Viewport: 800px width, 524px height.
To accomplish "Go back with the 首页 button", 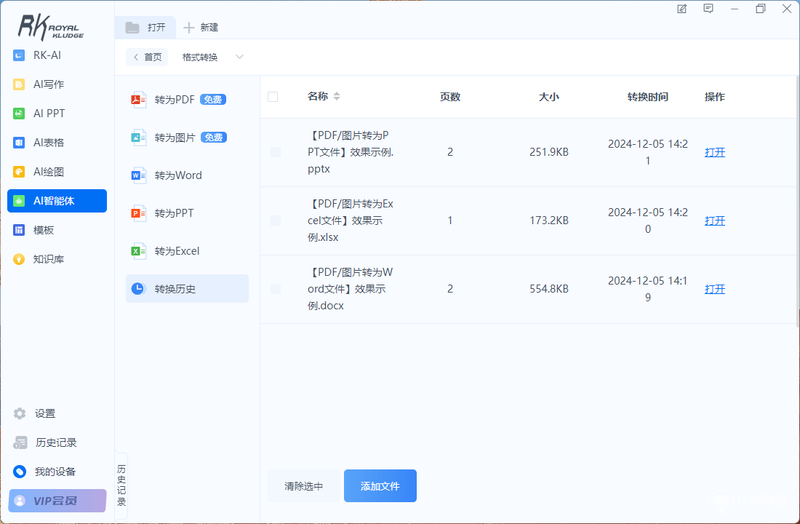I will click(147, 57).
